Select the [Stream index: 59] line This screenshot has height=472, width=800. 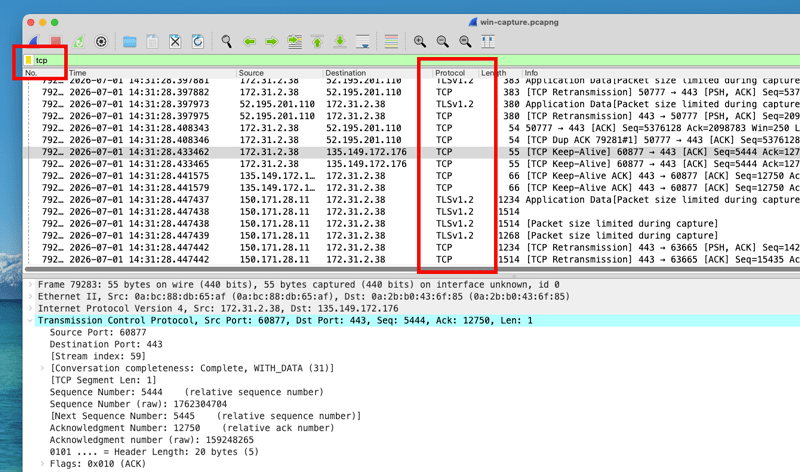[98, 356]
